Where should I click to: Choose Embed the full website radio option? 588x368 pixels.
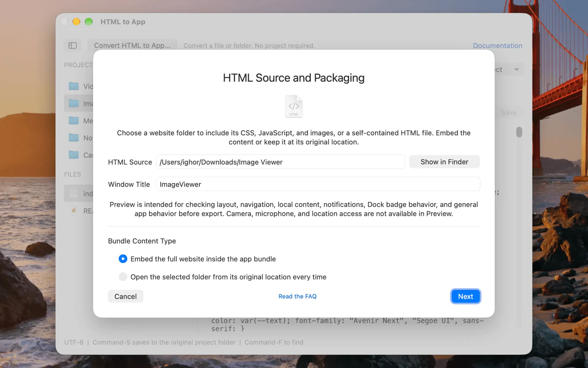(x=123, y=259)
